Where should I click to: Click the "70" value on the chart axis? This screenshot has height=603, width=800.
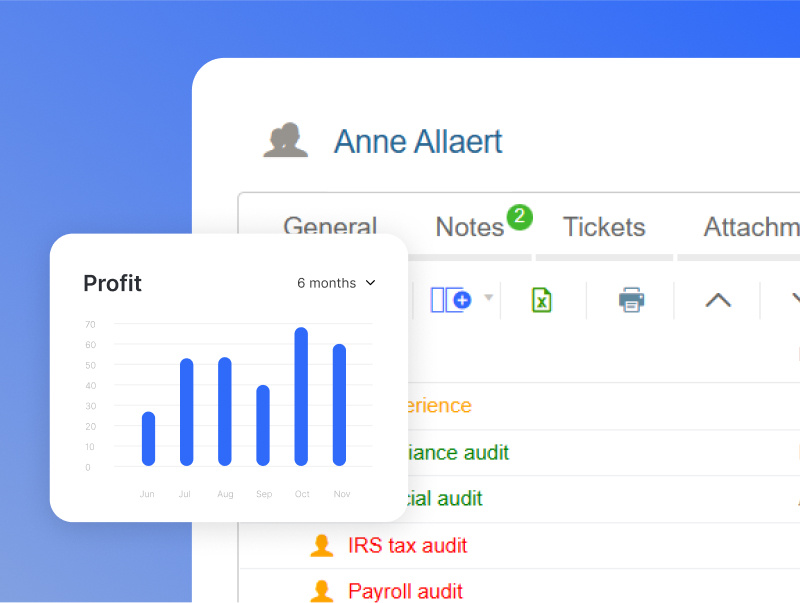pyautogui.click(x=90, y=324)
